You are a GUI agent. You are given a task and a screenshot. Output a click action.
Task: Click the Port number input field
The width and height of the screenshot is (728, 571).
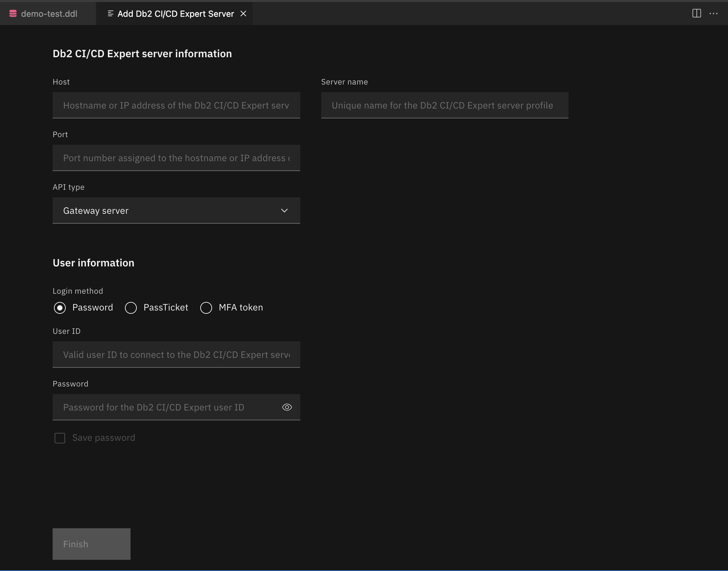176,158
